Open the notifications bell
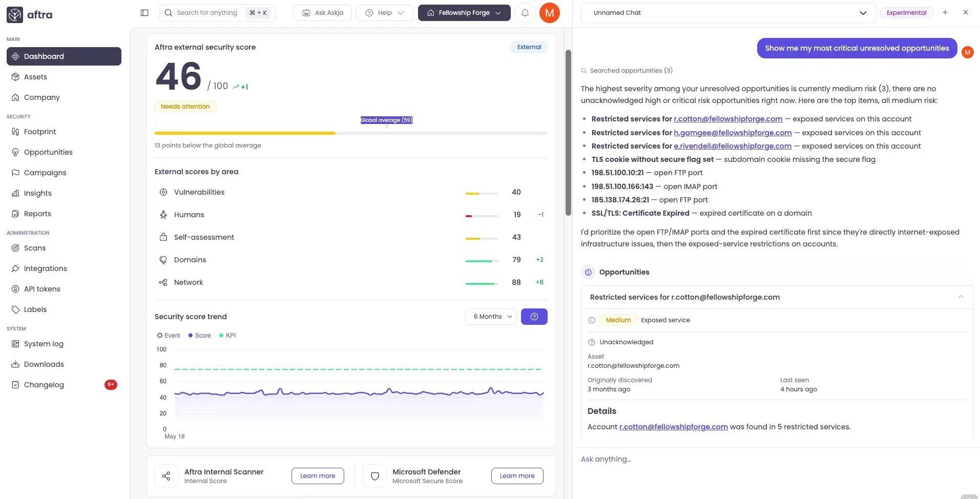 click(x=525, y=13)
